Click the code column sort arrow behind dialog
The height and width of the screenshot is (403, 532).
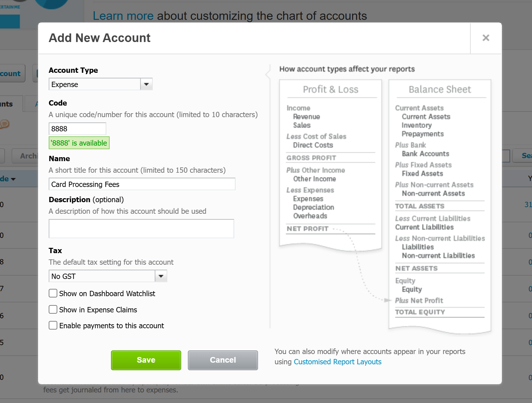pyautogui.click(x=13, y=179)
